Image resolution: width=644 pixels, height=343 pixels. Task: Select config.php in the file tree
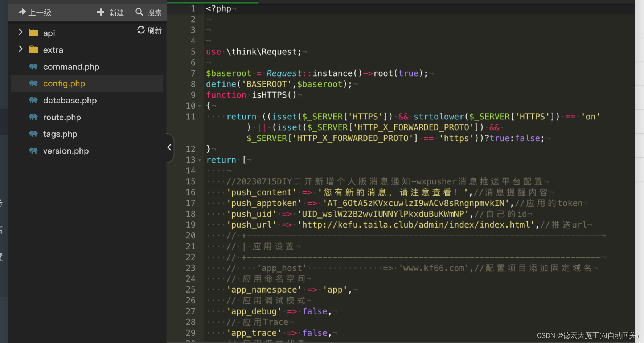tap(64, 83)
